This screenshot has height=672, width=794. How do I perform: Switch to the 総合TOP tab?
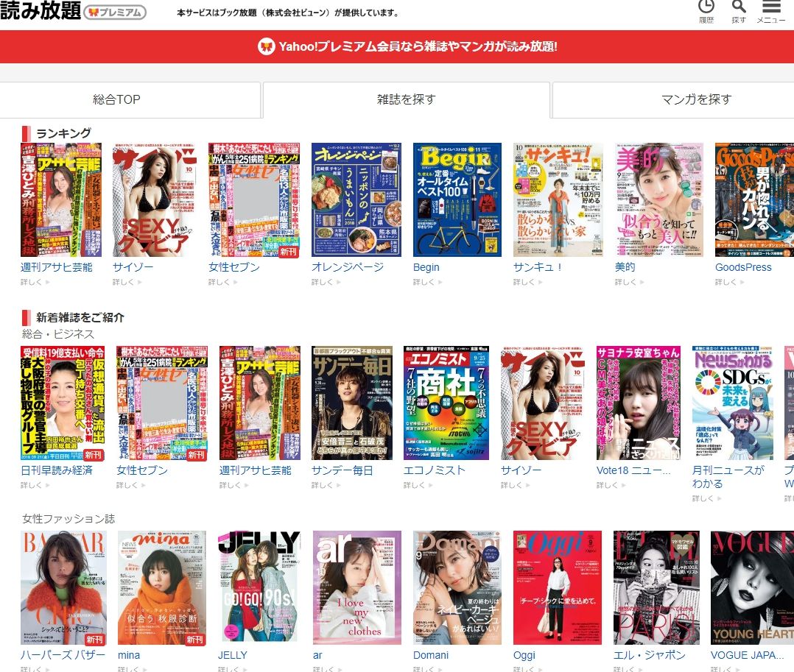(x=130, y=99)
